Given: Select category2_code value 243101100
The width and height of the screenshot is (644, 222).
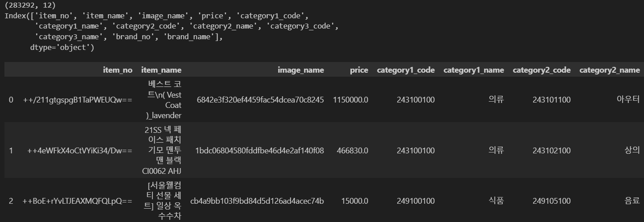Looking at the screenshot, I should point(552,100).
